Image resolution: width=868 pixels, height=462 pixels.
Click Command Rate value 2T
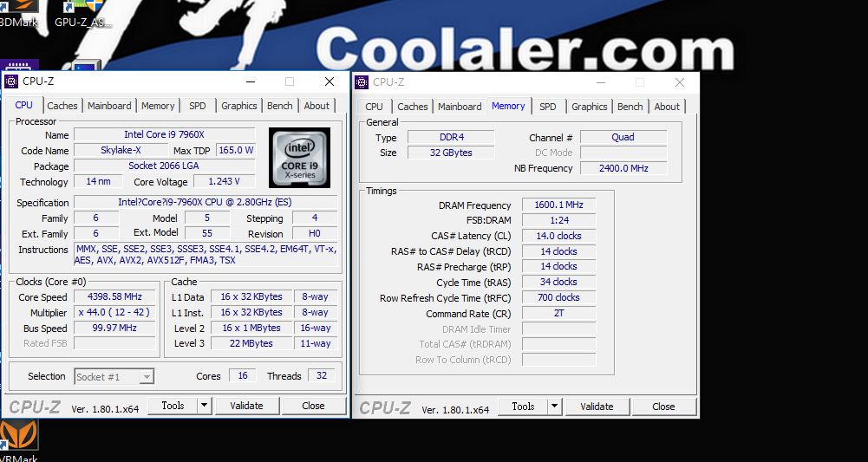[x=558, y=313]
